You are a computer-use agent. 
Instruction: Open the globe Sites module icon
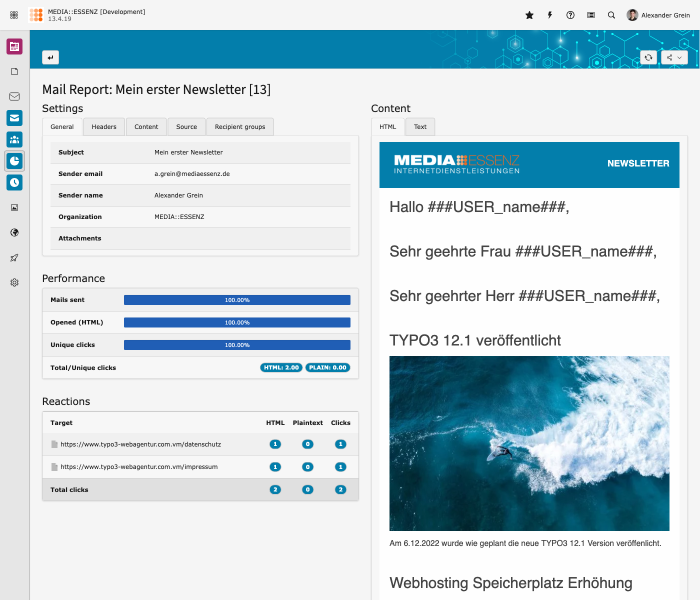(x=14, y=232)
